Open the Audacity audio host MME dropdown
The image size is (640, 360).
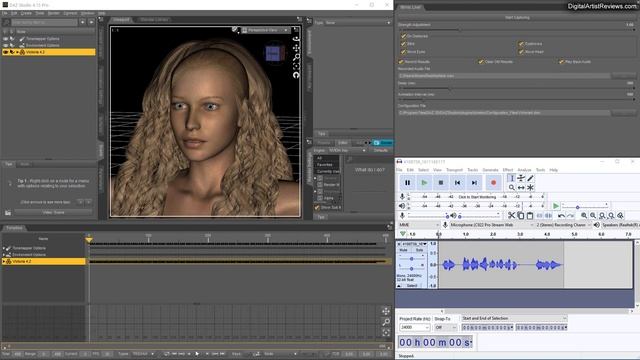click(x=419, y=225)
